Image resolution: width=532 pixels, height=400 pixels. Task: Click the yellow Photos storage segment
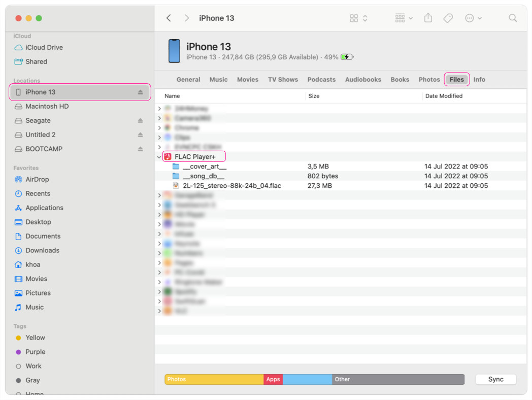click(x=214, y=379)
